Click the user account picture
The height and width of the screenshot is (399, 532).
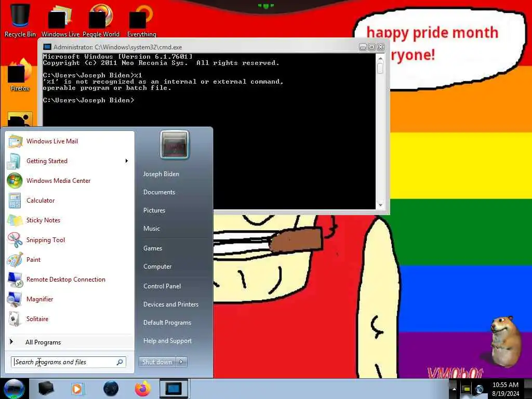175,145
